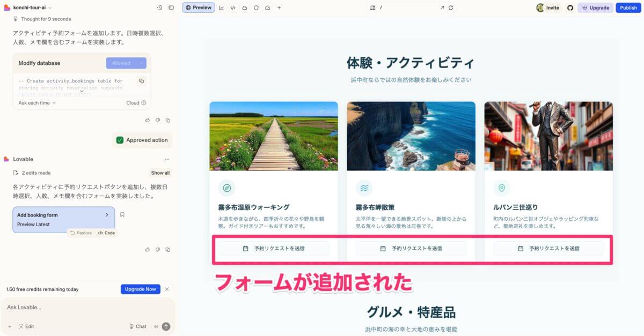Switch to the Preview tab

pyautogui.click(x=199, y=8)
